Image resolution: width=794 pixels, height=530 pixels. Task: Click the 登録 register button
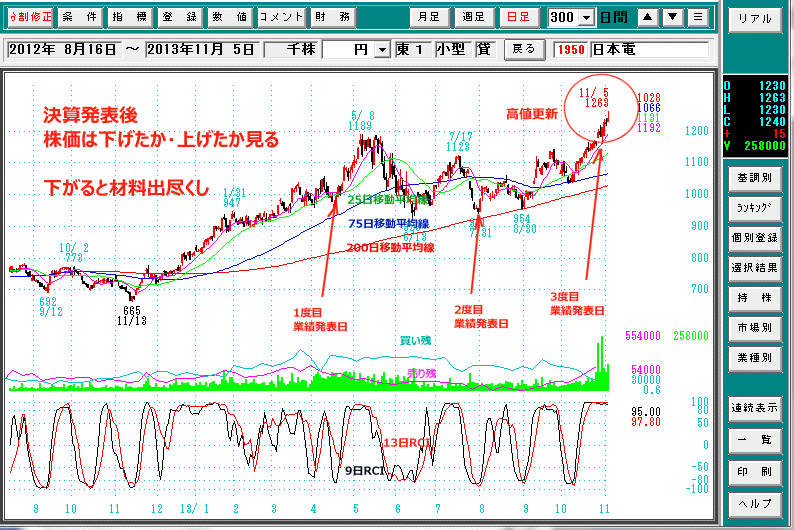(x=179, y=17)
